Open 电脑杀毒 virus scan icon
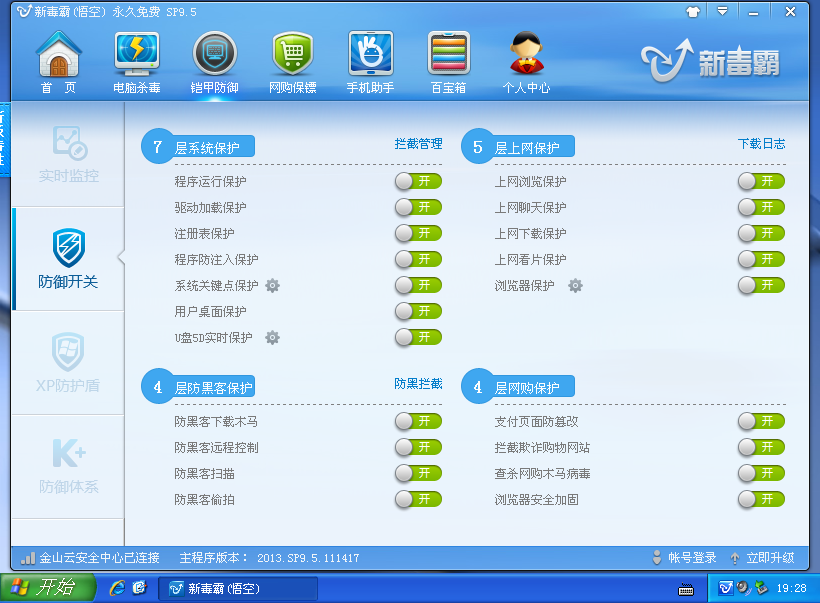The image size is (820, 603). [x=136, y=62]
